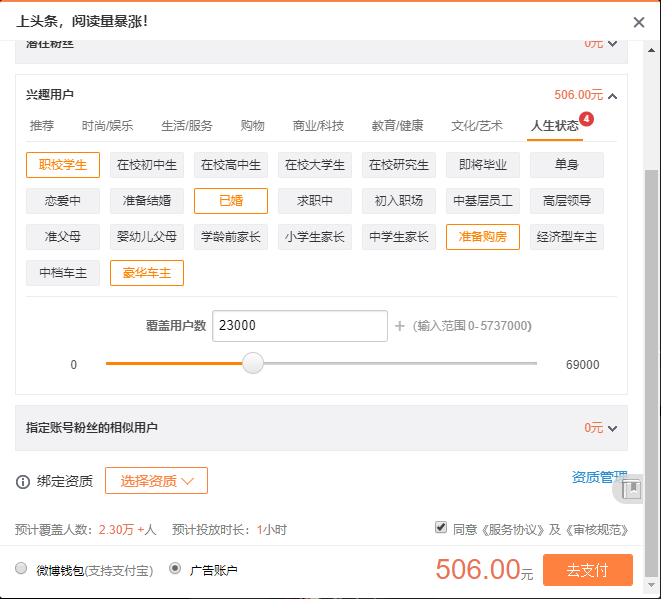Choose 广告账户 payment radio button

coord(175,569)
